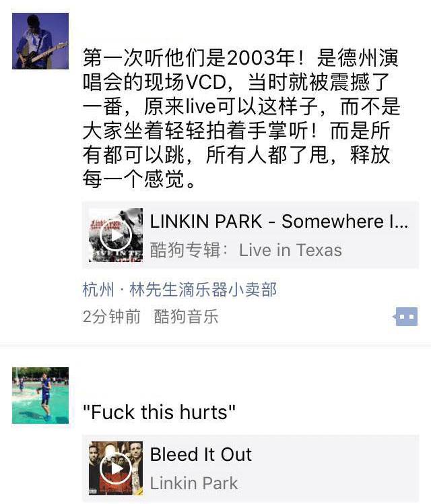Select the "Fuck this hurts" post text
431x504 pixels.
click(x=159, y=412)
